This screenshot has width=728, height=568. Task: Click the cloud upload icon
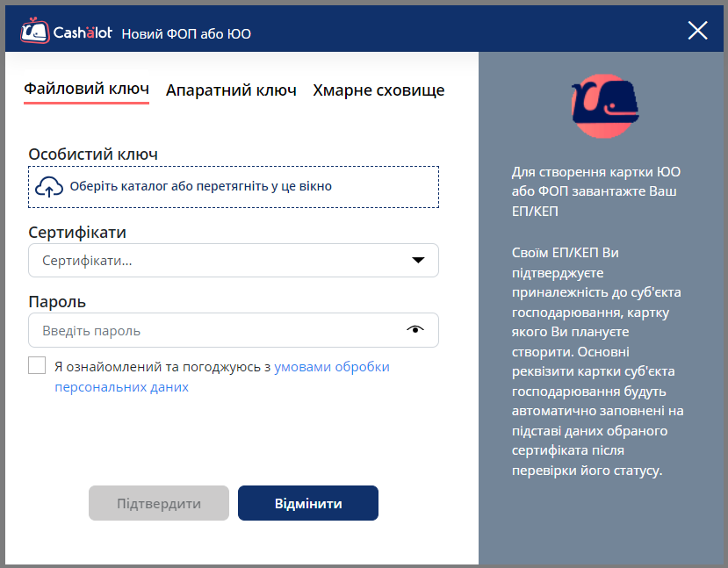pyautogui.click(x=49, y=186)
